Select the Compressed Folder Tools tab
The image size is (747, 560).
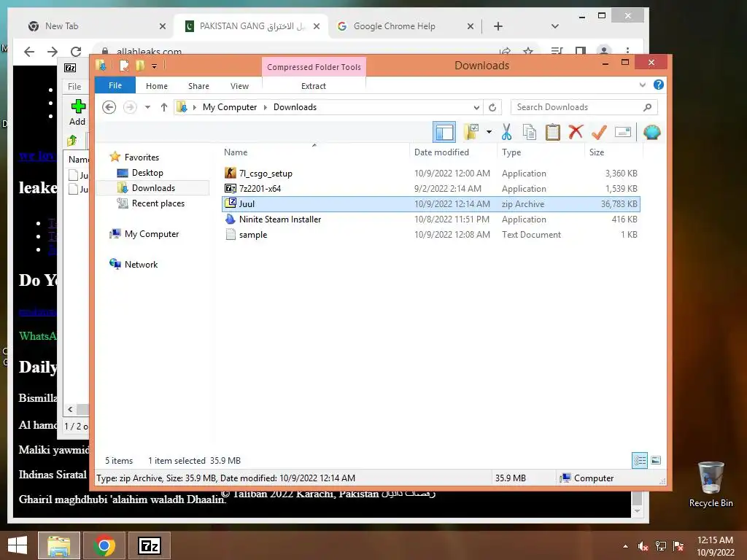tap(314, 66)
